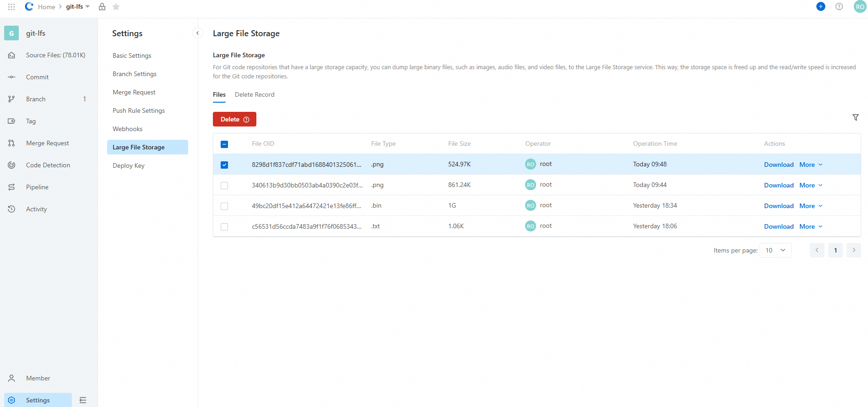The height and width of the screenshot is (407, 868).
Task: Go to Home in the breadcrumb
Action: (x=46, y=7)
